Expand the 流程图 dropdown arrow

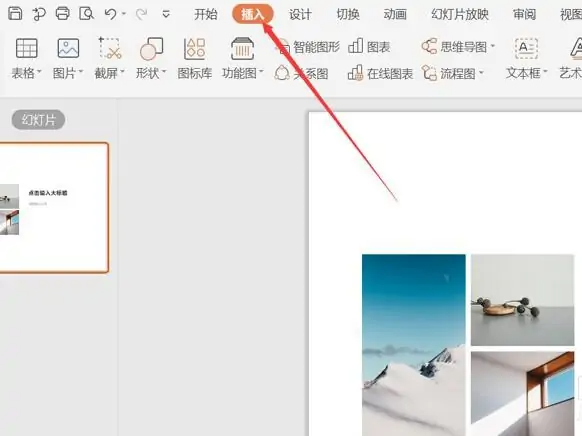481,73
